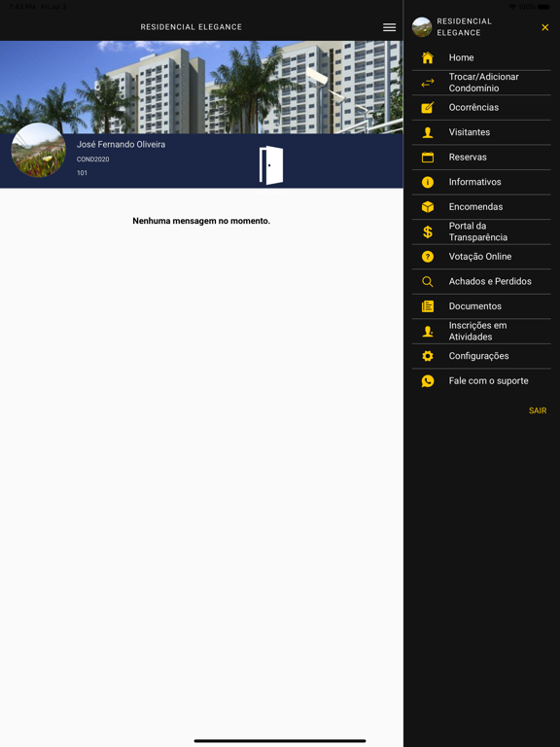
Task: Open Reservas menu entry
Action: point(468,157)
